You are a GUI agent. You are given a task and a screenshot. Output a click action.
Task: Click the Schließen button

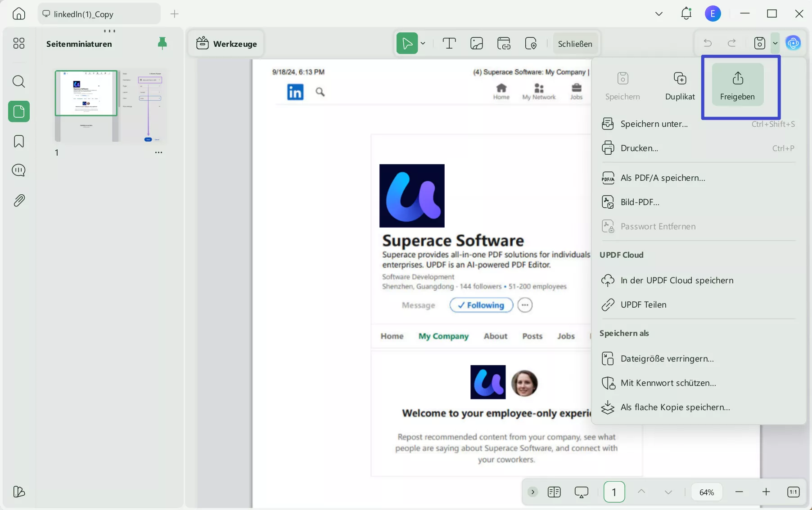tap(575, 44)
